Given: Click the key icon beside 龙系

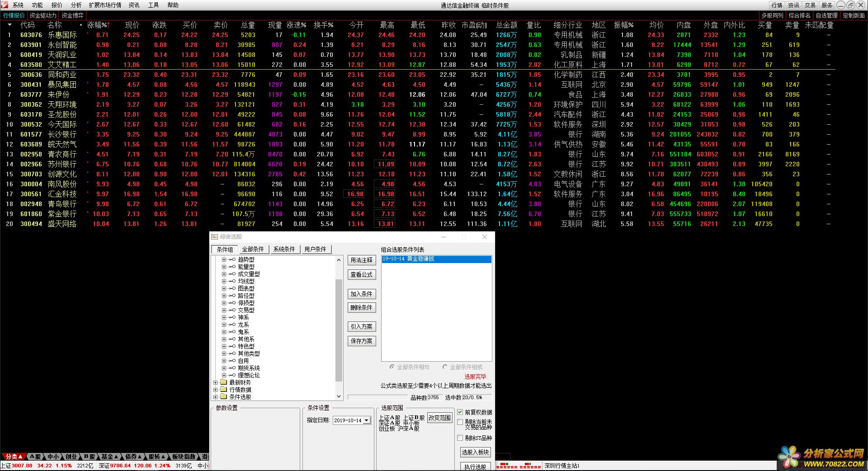Looking at the screenshot, I should pyautogui.click(x=232, y=325).
